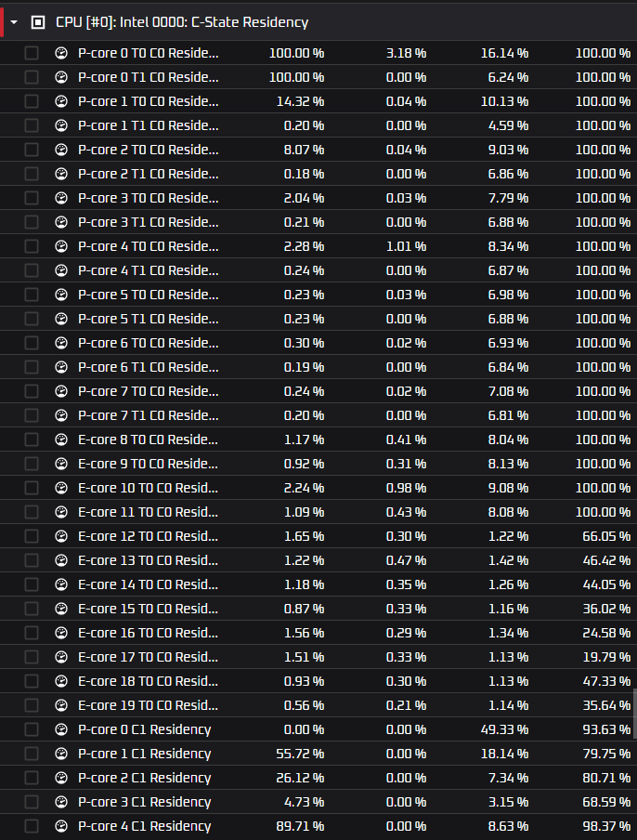Click gauge icon of P-core 3 C1 Residency row
Viewport: 637px width, 840px height.
61,802
